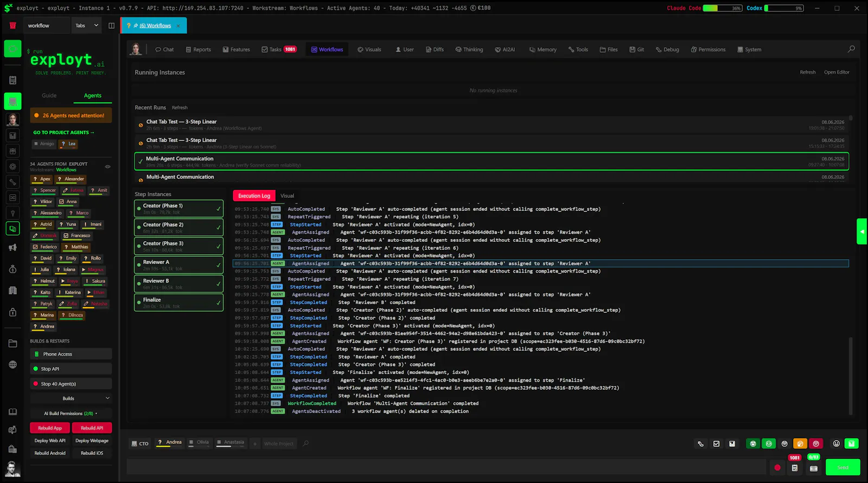Viewport: 868px width, 483px height.
Task: Select the completed Multi-Agent Communication run
Action: (x=492, y=162)
